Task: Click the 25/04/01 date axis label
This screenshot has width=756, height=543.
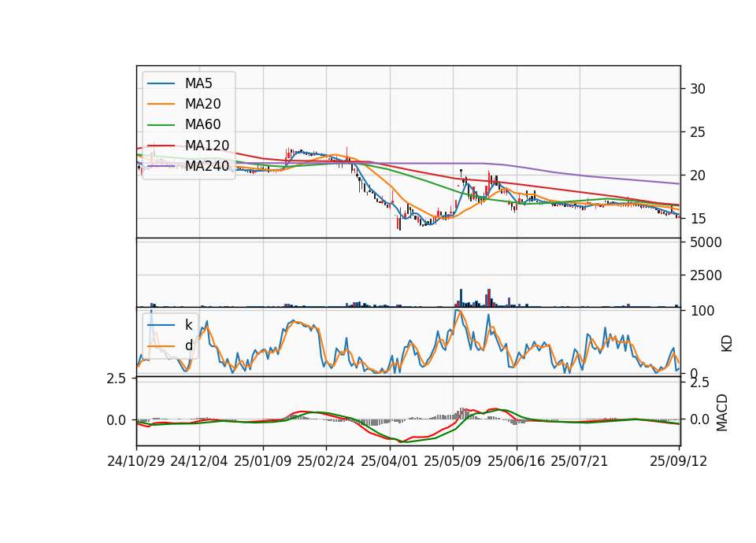Action: coord(390,461)
